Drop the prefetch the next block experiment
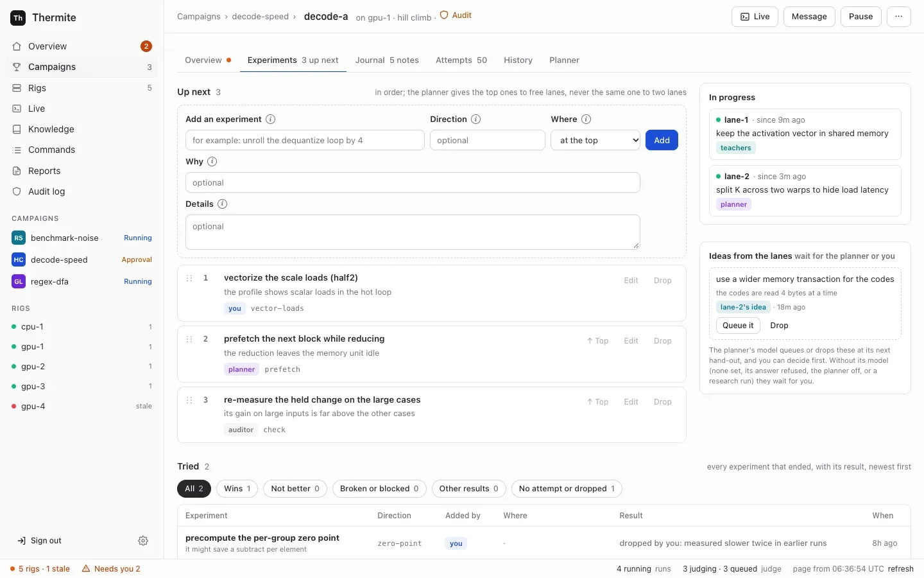Screen dimensions: 924x578 pos(662,341)
